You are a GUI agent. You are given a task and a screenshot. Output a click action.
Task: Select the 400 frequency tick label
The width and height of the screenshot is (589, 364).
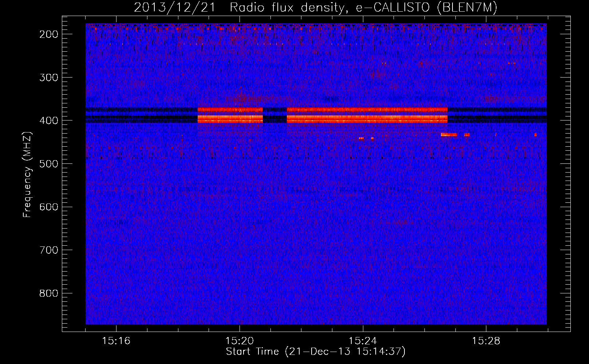[x=48, y=120]
